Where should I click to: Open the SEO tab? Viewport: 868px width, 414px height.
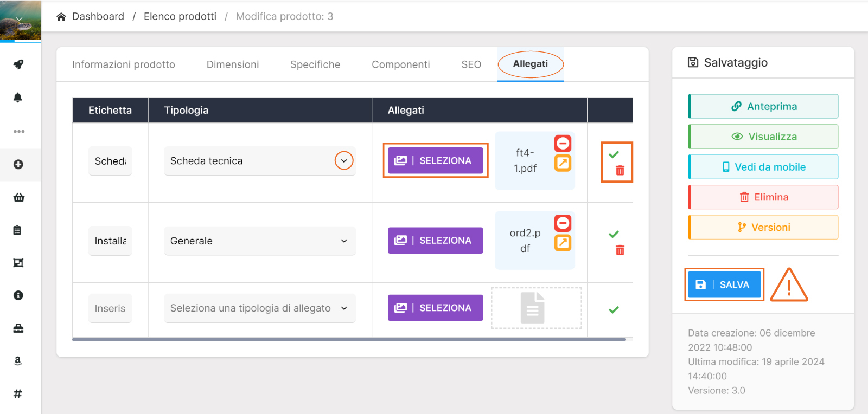pos(471,64)
